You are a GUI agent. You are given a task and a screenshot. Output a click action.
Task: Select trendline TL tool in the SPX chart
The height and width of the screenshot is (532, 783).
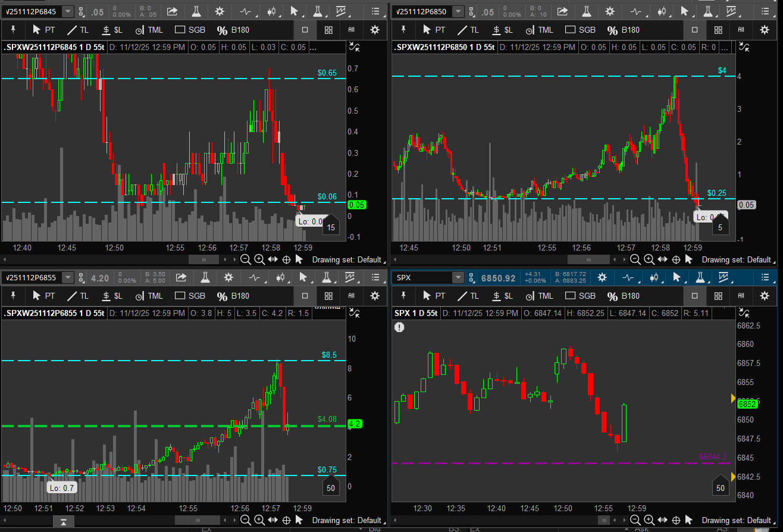pos(468,296)
